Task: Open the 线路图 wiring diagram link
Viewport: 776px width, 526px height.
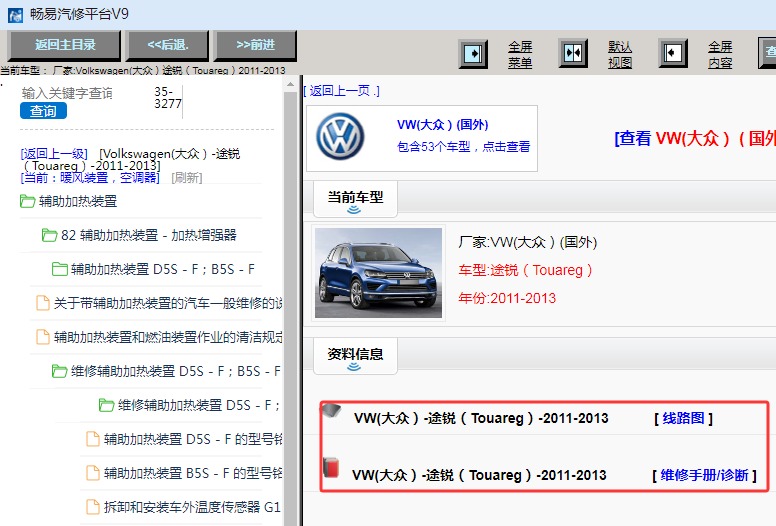Action: tap(683, 418)
